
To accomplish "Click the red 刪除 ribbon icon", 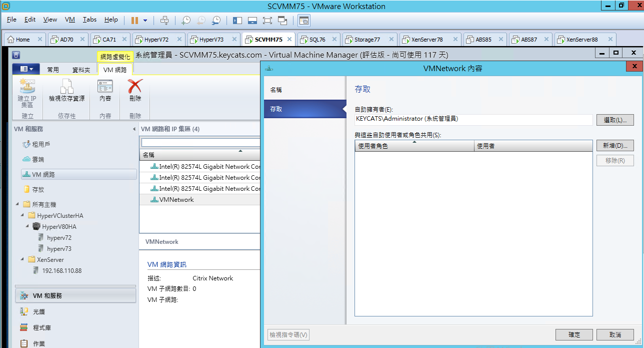I will click(x=135, y=91).
